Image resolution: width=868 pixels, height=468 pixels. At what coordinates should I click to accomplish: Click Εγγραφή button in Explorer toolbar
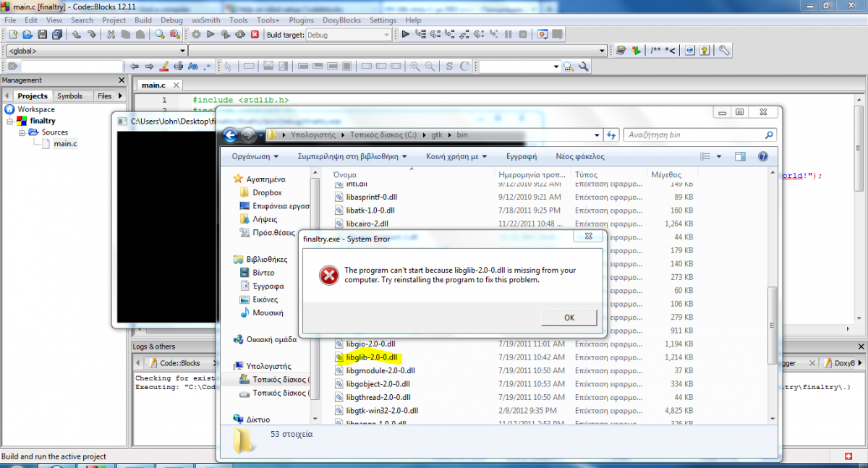tap(521, 156)
